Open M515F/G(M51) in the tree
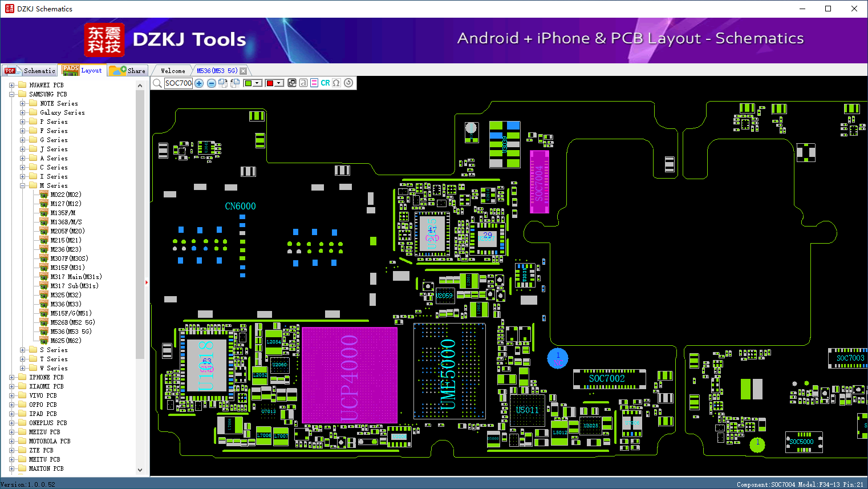The height and width of the screenshot is (489, 868). (x=71, y=313)
